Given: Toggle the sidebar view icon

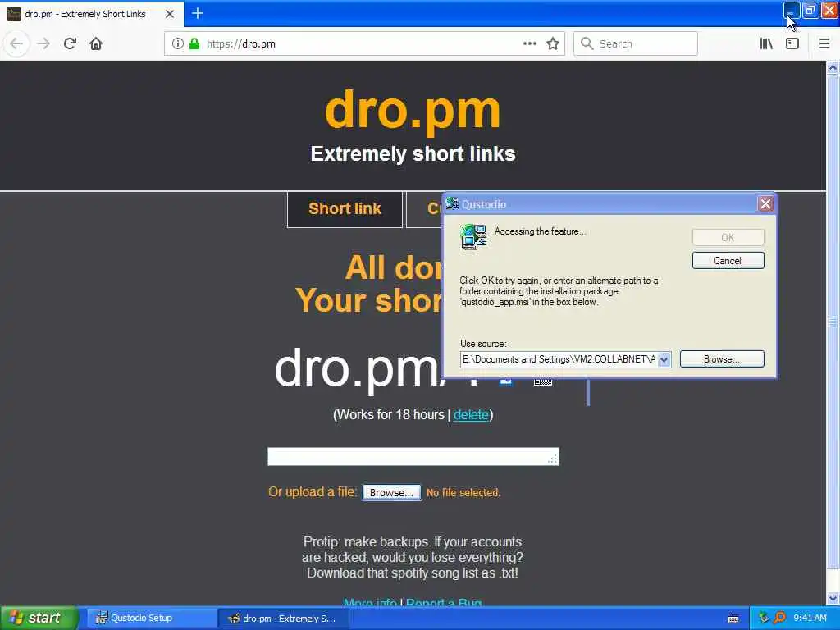Looking at the screenshot, I should 792,43.
